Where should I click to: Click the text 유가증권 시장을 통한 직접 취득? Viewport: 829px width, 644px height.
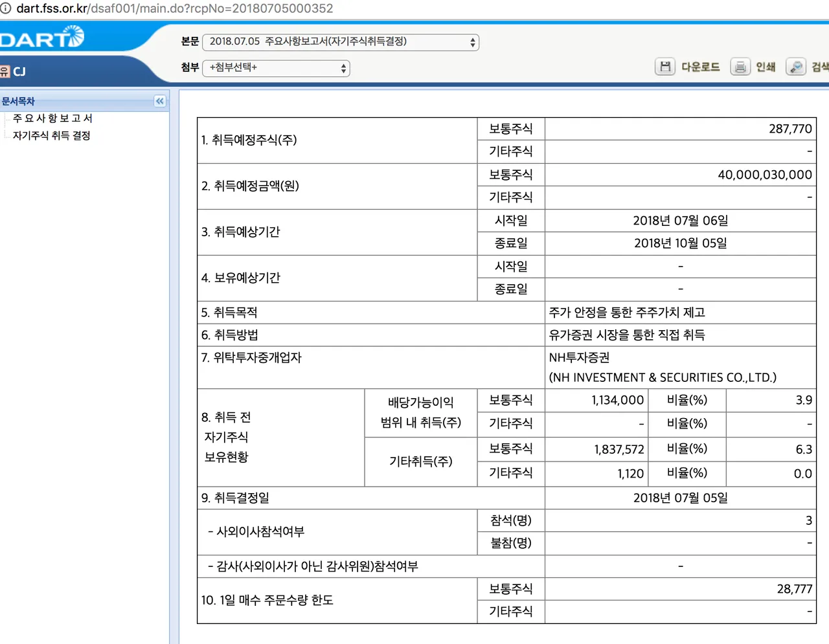pos(627,335)
